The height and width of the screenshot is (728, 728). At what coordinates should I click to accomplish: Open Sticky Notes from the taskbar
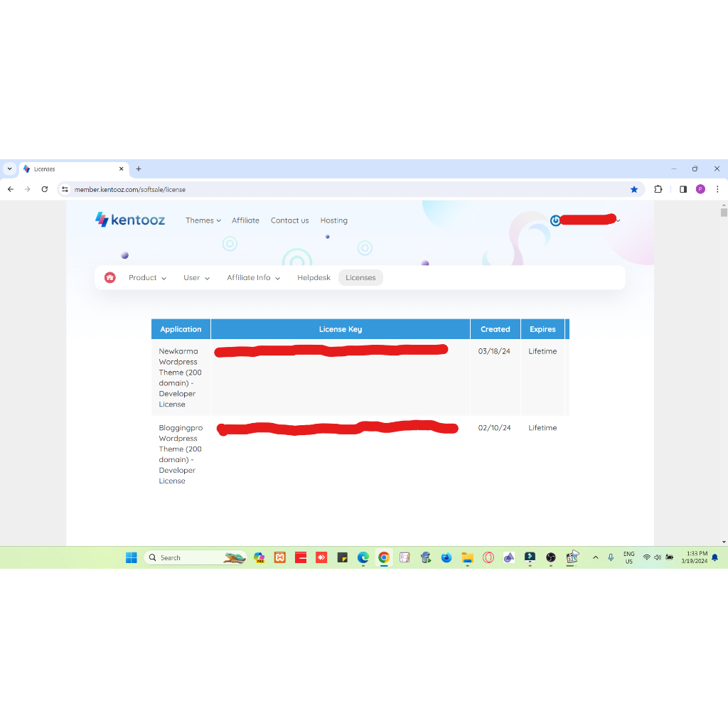pos(342,557)
